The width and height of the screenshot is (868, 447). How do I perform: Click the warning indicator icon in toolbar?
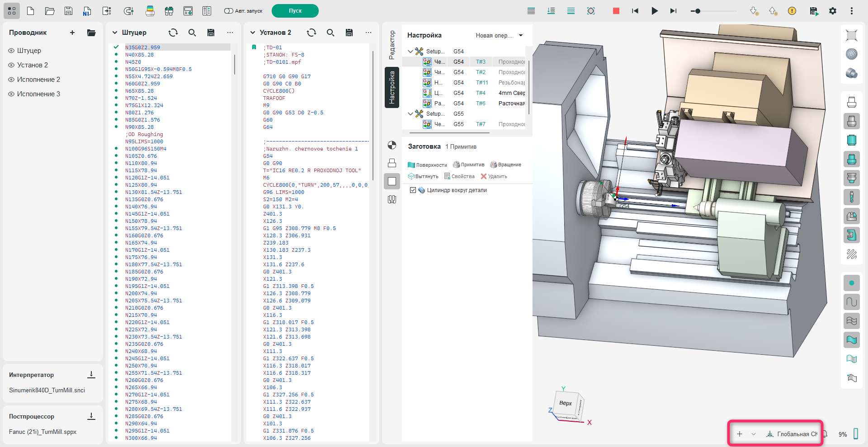(792, 11)
